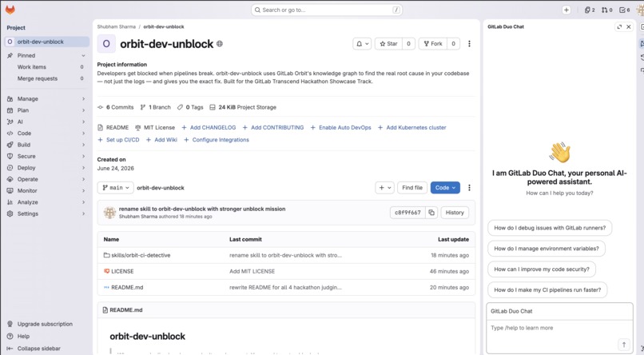Open repository kebab menu next to Code
Screen dimensions: 644x355
click(469, 188)
